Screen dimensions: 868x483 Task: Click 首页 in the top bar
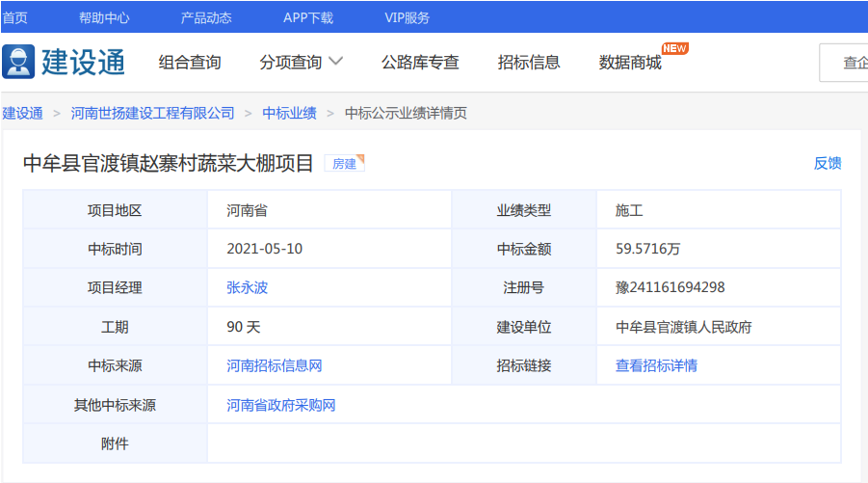coord(14,17)
